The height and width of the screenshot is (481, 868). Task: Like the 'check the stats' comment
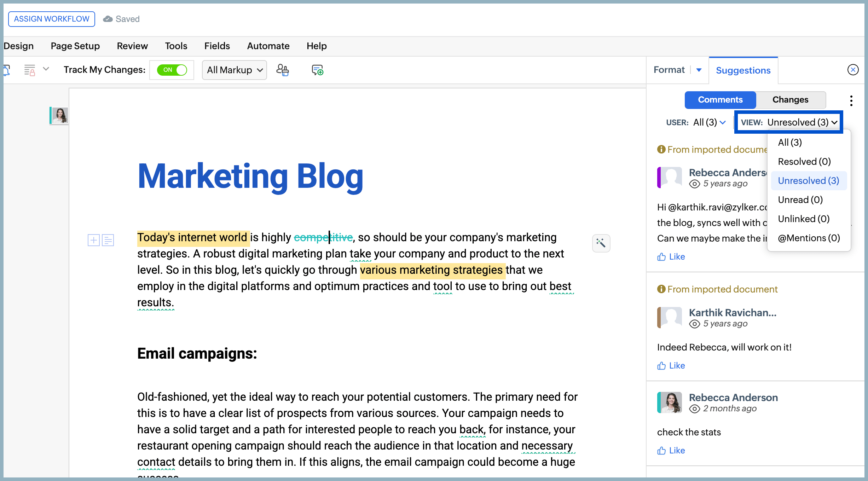(671, 451)
